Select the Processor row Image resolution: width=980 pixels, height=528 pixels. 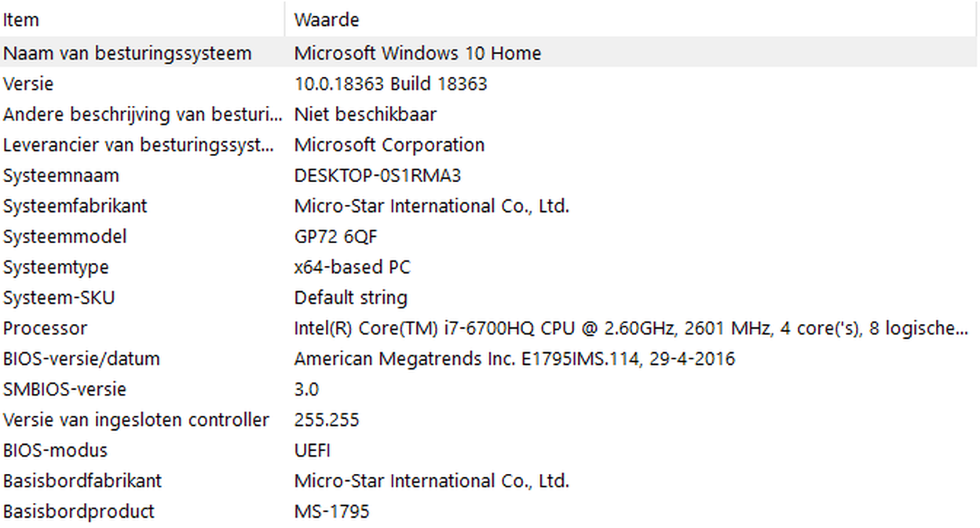(x=488, y=329)
